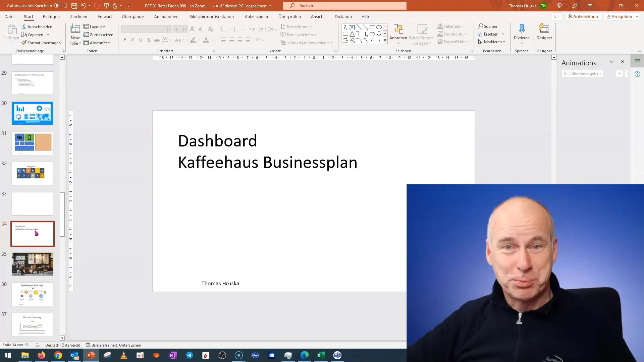Open the Animationen tab
Screen dimensions: 644x362
(166, 16)
